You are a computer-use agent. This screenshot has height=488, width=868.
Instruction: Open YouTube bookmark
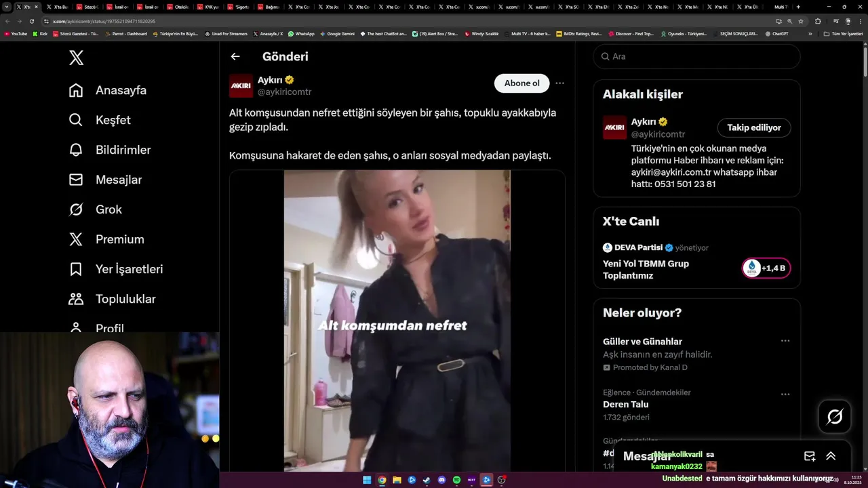[16, 34]
